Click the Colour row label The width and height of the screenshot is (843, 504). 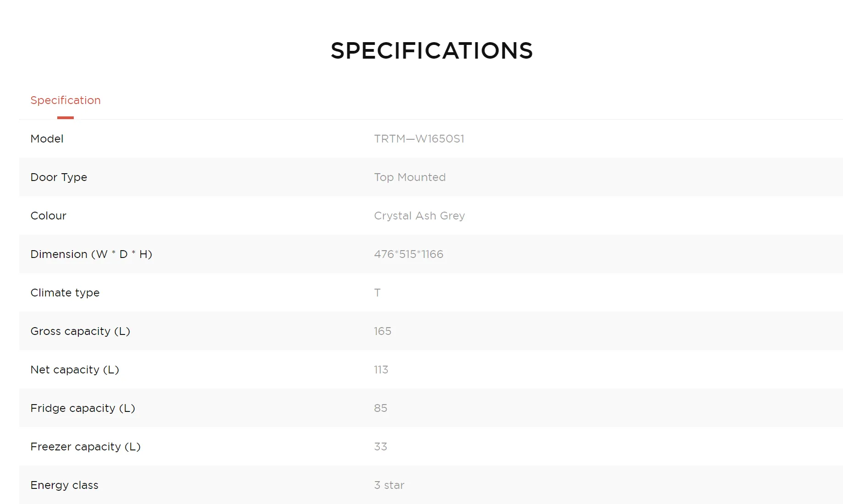pos(48,216)
